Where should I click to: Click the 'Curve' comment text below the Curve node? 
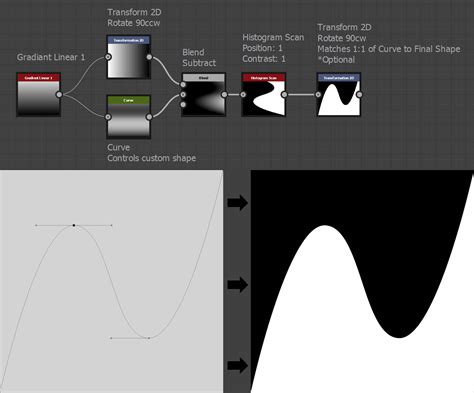coord(118,147)
